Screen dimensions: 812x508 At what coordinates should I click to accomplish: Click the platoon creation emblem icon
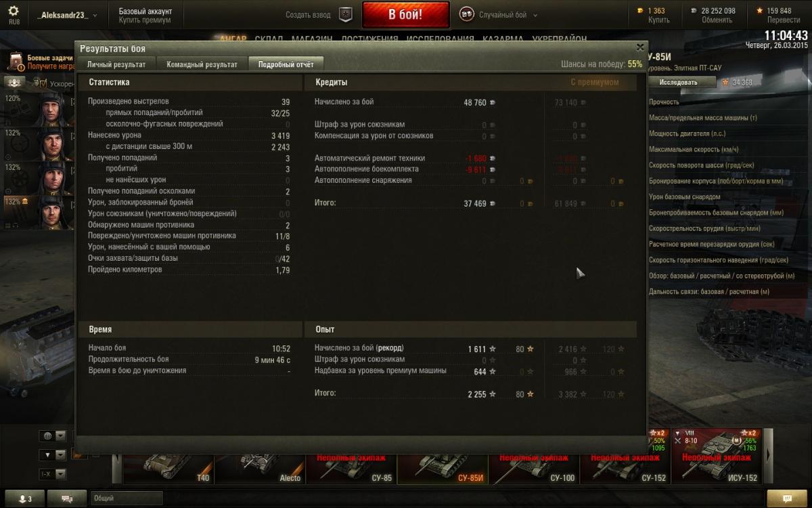346,14
